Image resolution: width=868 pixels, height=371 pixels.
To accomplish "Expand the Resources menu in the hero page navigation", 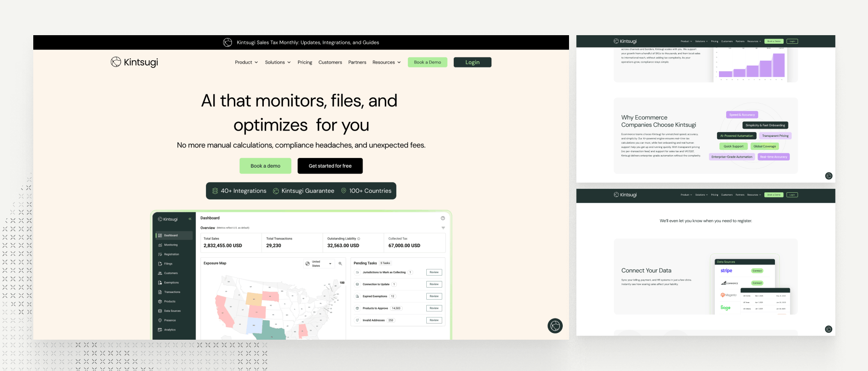I will point(387,62).
